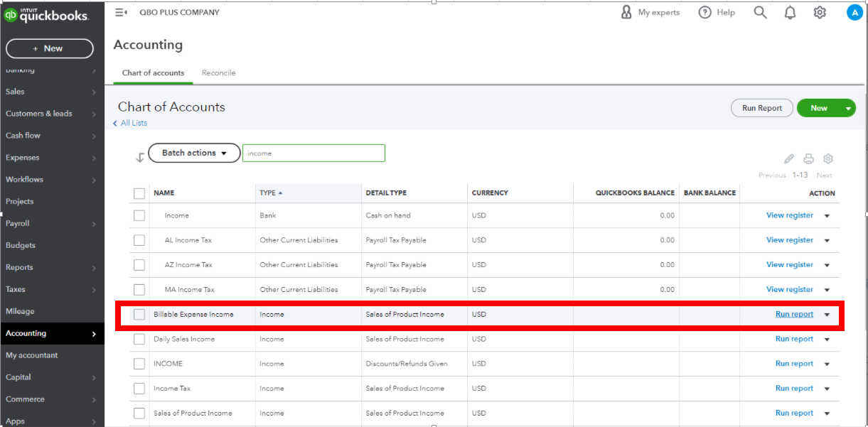
Task: Open Reports in the left sidebar
Action: click(x=20, y=267)
